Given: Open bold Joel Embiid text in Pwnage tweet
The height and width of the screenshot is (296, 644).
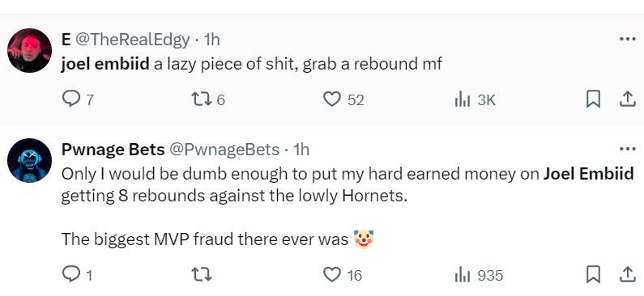Looking at the screenshot, I should pos(589,174).
